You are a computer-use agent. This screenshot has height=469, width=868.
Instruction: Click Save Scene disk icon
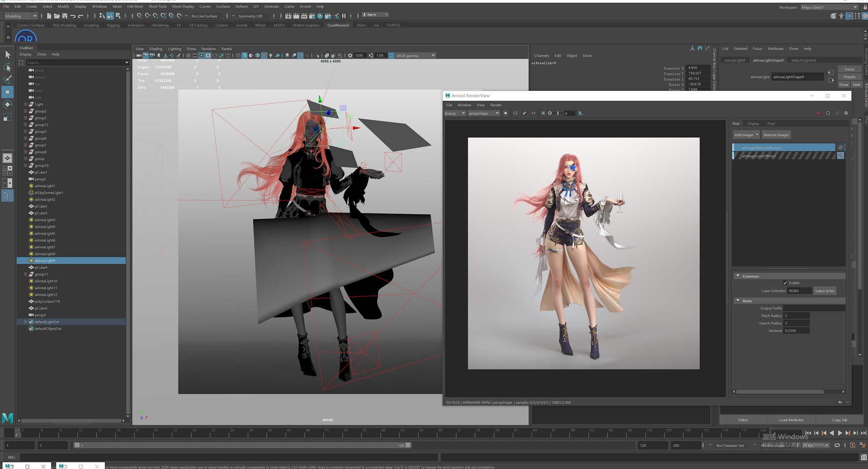[65, 16]
